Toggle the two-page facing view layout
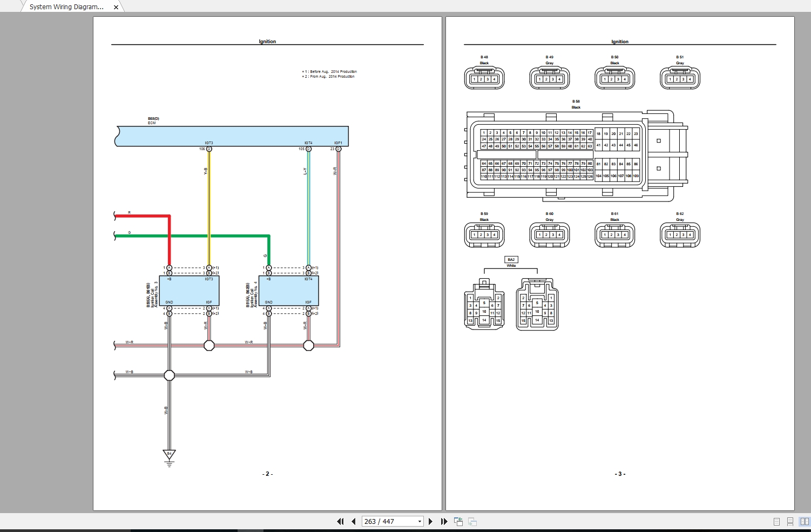 point(805,522)
